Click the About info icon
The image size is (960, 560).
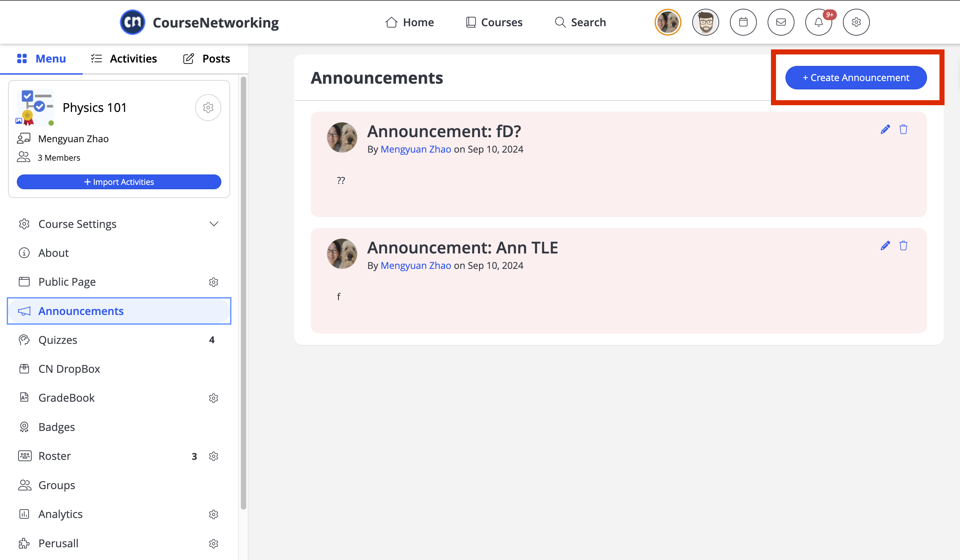tap(24, 253)
